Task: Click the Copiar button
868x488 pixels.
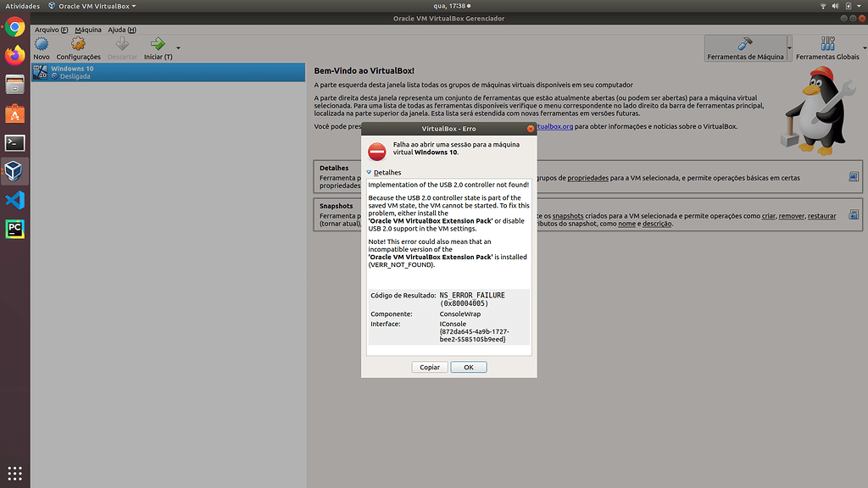Action: pos(430,368)
